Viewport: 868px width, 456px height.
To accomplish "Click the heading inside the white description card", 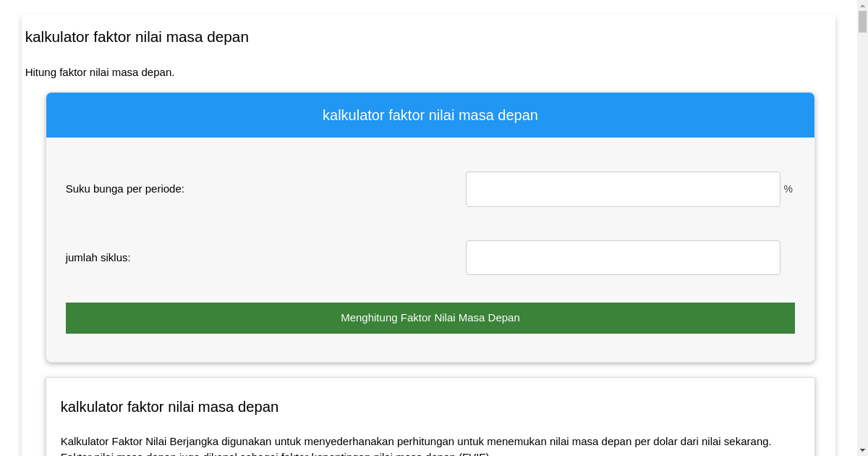I will (x=169, y=407).
